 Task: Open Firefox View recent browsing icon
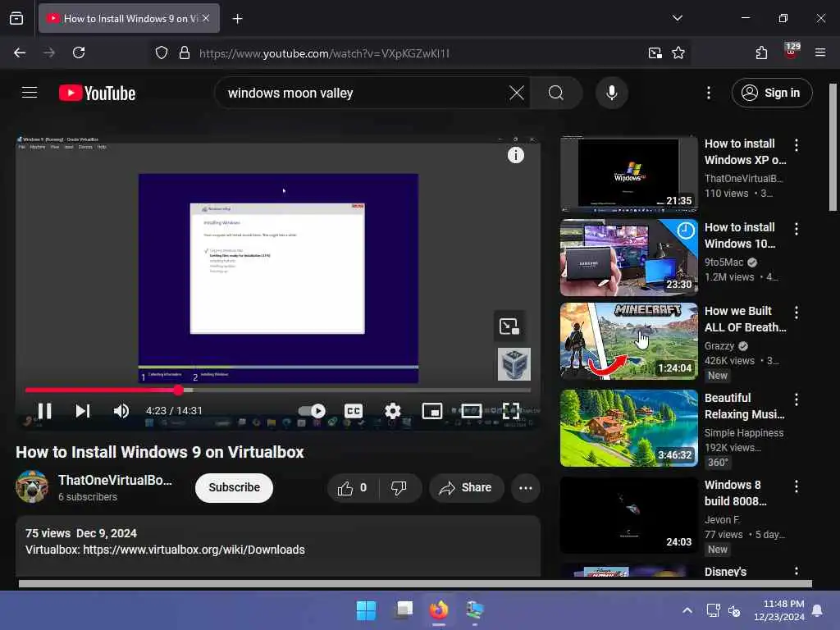point(16,18)
